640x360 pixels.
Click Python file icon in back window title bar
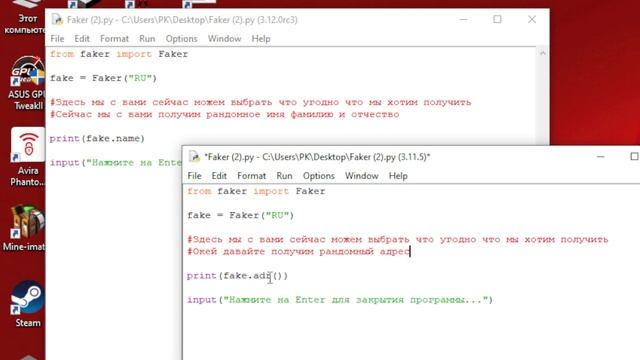[57, 20]
